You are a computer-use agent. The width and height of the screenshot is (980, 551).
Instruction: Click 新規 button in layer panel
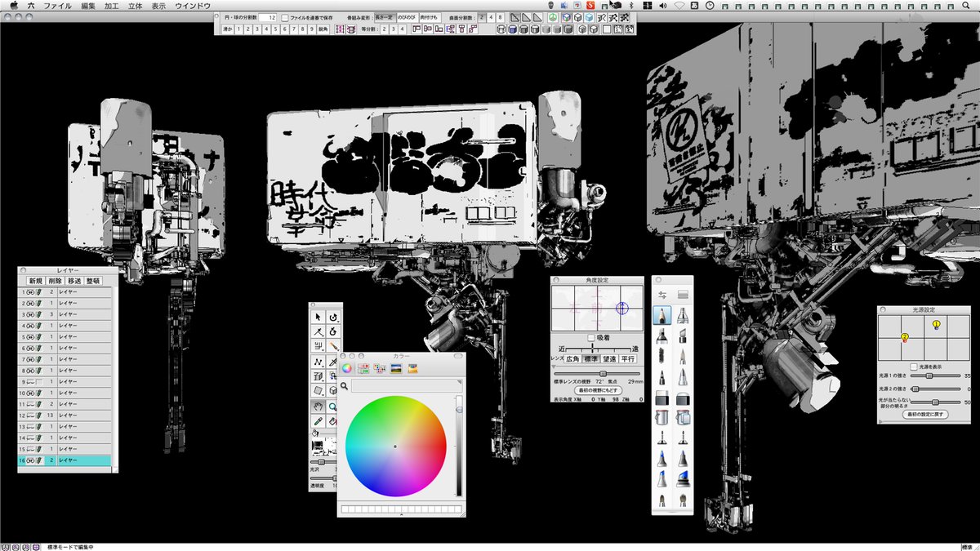pyautogui.click(x=36, y=281)
